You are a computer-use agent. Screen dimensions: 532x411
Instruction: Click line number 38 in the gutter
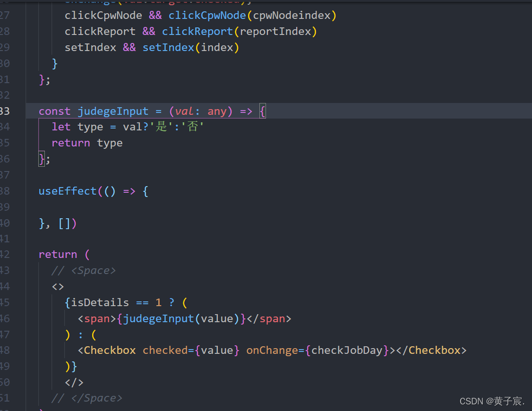(5, 191)
